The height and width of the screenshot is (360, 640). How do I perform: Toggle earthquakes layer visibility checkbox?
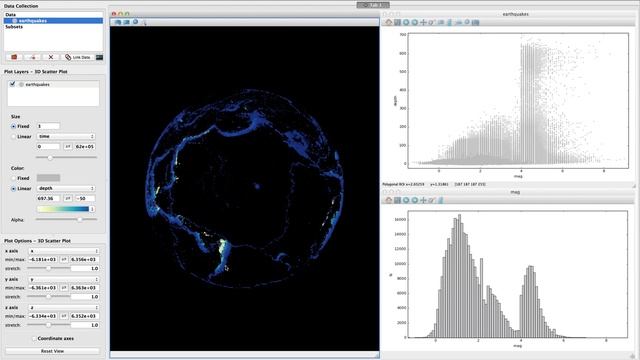click(13, 84)
